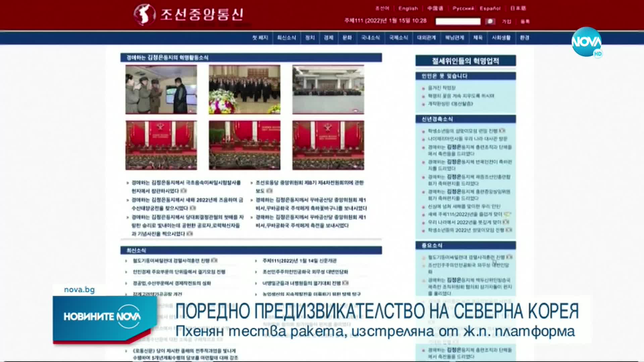Open the 조선민주주의인민공화국 외무성 대변인담화 link in 최신소식

point(305,272)
